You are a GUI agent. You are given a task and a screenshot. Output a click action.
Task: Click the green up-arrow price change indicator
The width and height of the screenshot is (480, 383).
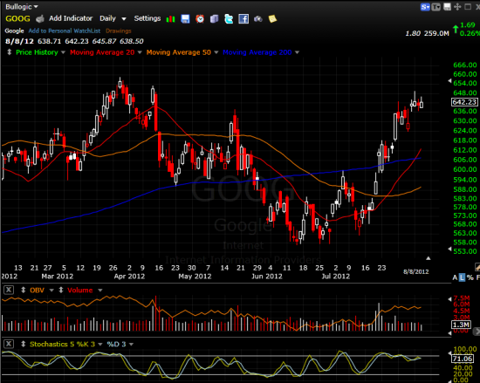click(x=455, y=29)
